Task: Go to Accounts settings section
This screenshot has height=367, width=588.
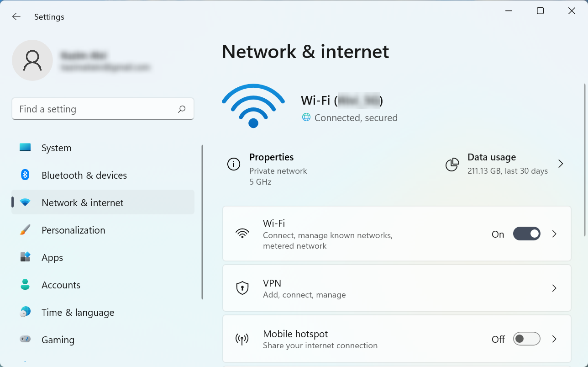Action: coord(61,285)
